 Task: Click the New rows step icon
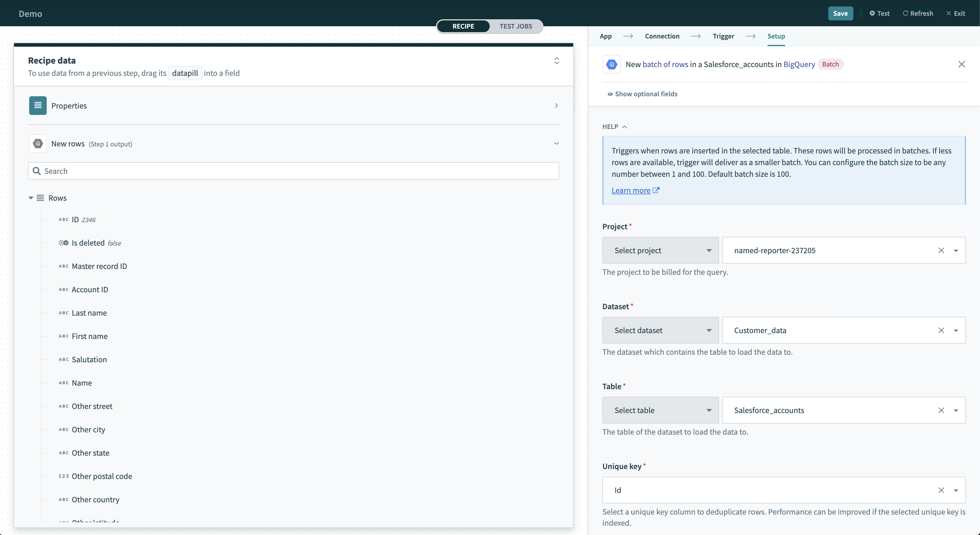[x=38, y=144]
